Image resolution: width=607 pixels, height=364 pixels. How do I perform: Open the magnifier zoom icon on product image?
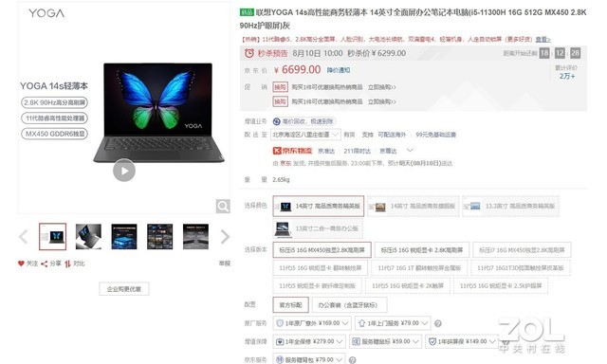[x=223, y=207]
